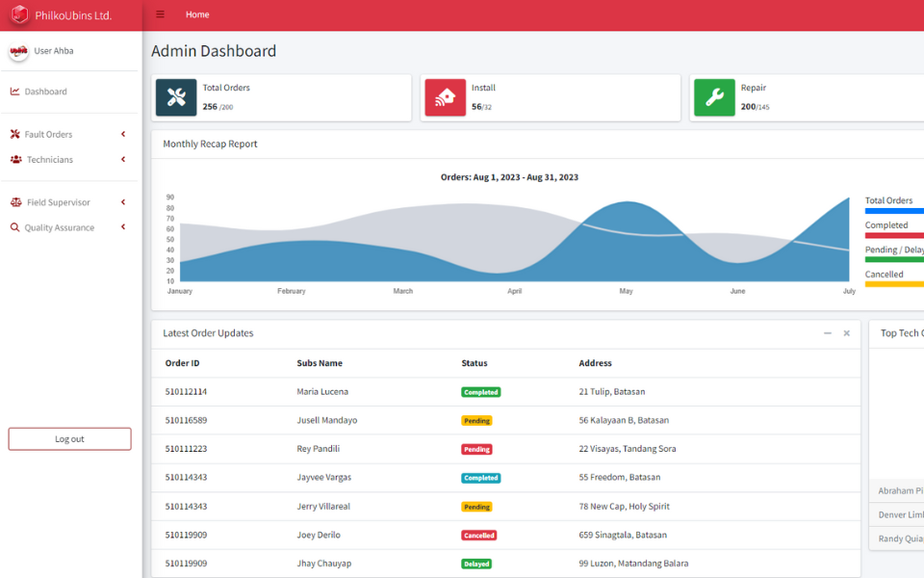This screenshot has height=578, width=924.
Task: Click the PhilkoUbins box logo icon
Action: [19, 14]
